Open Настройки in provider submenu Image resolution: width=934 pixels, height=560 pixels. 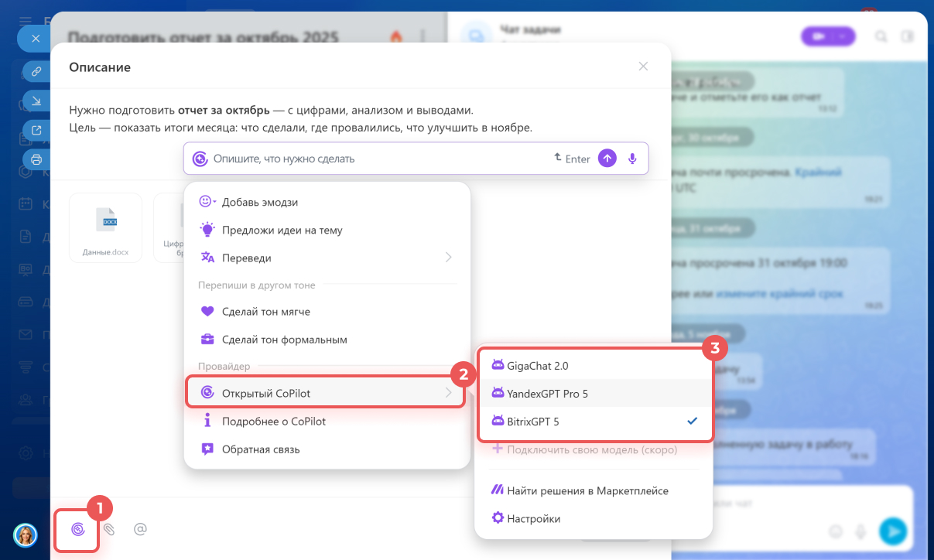pyautogui.click(x=533, y=518)
